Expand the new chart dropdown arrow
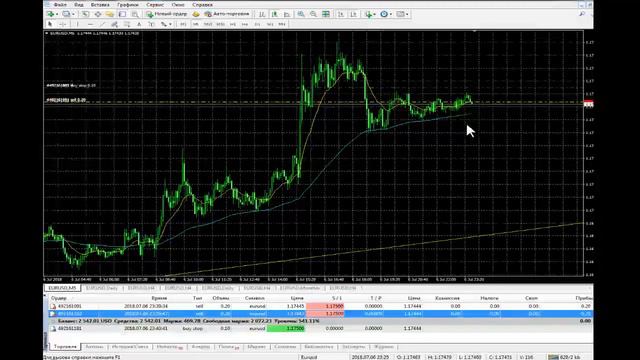The image size is (640, 360). click(57, 14)
